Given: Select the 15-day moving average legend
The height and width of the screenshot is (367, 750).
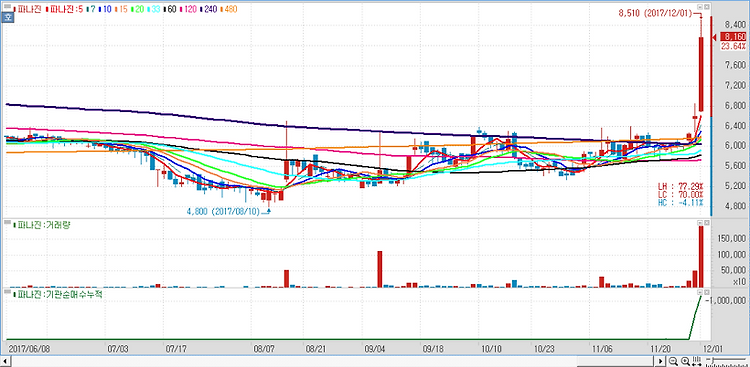Looking at the screenshot, I should [x=123, y=9].
